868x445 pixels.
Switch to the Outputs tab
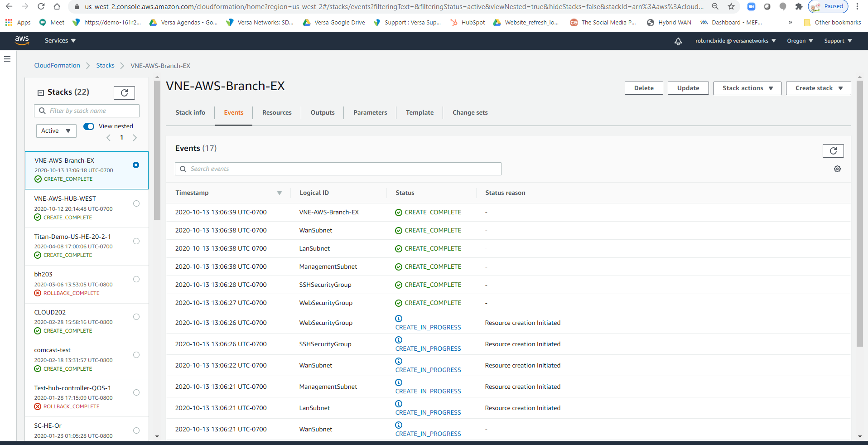point(322,113)
